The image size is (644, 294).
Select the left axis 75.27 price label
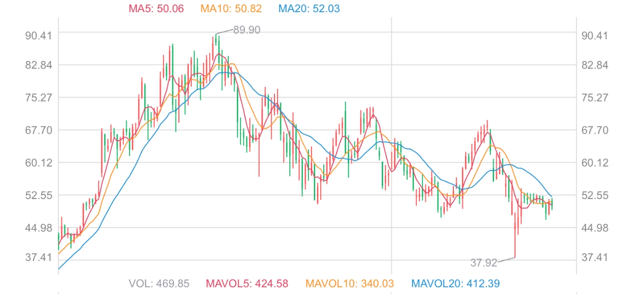point(38,97)
